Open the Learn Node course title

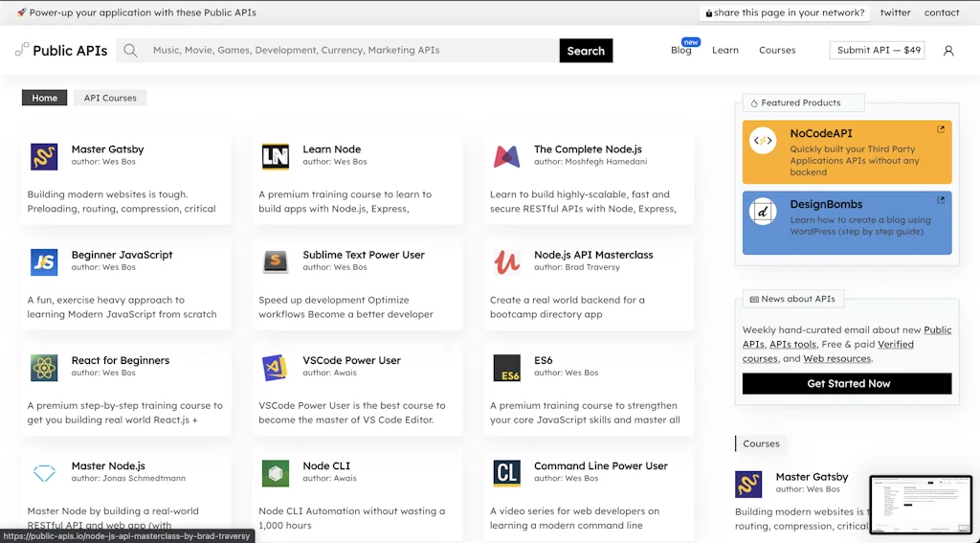[332, 148]
